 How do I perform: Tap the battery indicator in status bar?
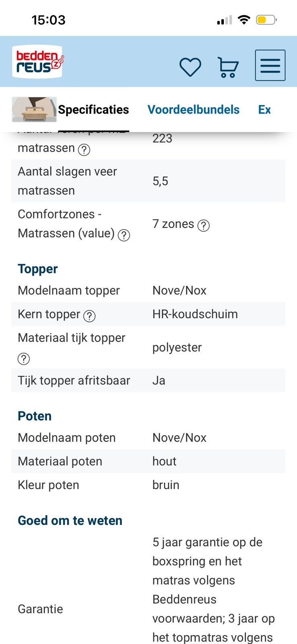[x=266, y=20]
